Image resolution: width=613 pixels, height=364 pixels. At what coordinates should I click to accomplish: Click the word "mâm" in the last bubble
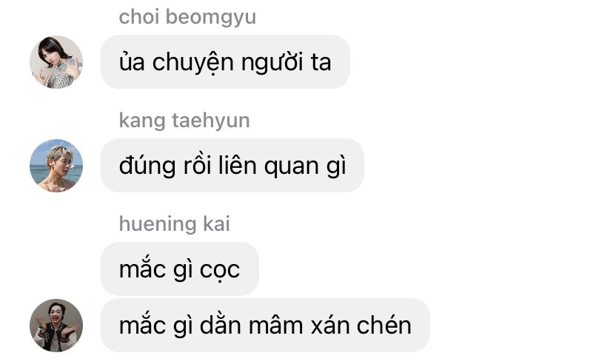coord(275,325)
